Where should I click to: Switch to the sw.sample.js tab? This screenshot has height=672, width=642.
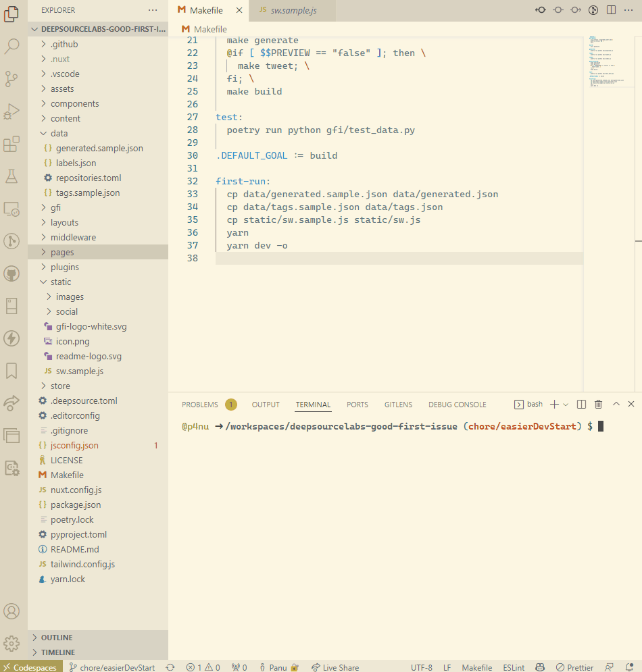[293, 10]
